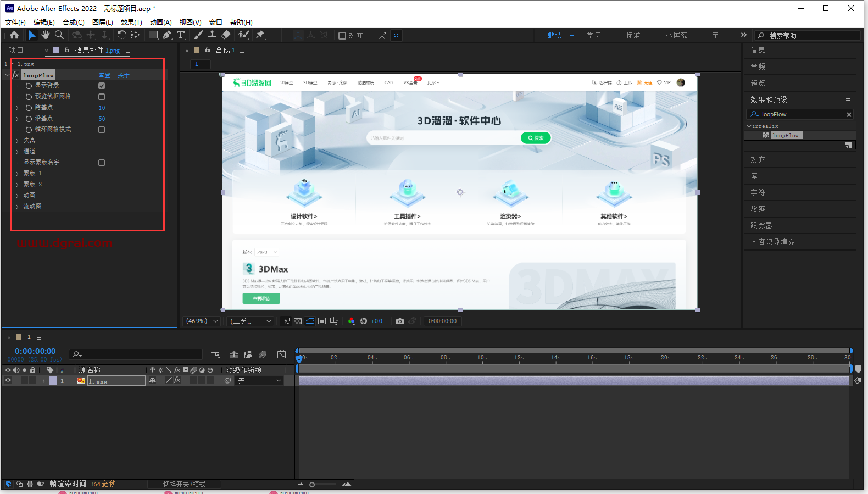Hide layer 1.png with the eye icon
The width and height of the screenshot is (868, 494).
click(8, 380)
